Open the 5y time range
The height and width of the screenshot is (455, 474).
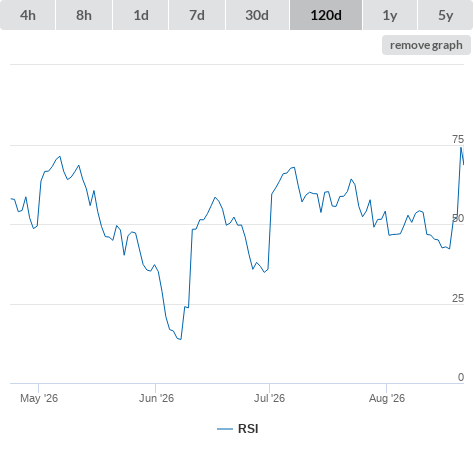coord(445,15)
